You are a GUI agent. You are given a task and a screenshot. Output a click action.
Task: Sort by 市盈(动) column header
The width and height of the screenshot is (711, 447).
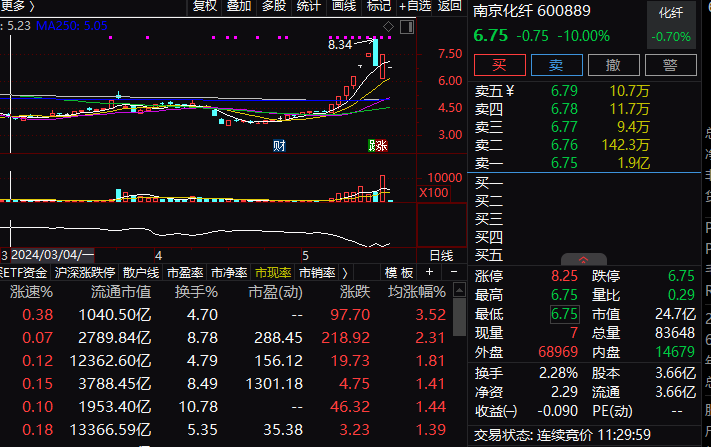(275, 292)
